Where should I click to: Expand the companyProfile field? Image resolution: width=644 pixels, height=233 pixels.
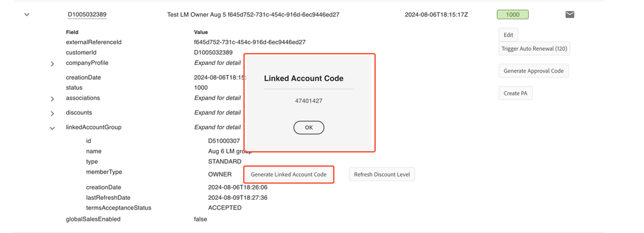point(52,64)
